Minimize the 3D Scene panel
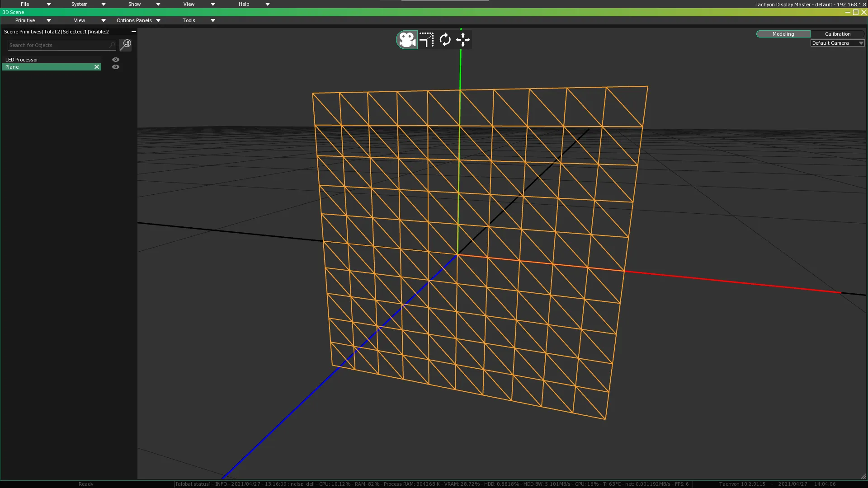This screenshot has height=488, width=868. tap(848, 12)
